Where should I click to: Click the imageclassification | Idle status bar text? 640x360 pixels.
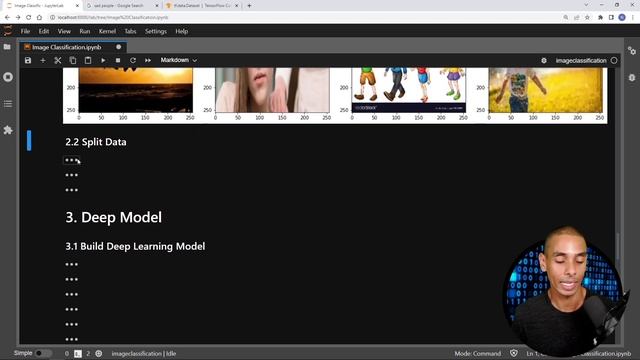(x=144, y=353)
